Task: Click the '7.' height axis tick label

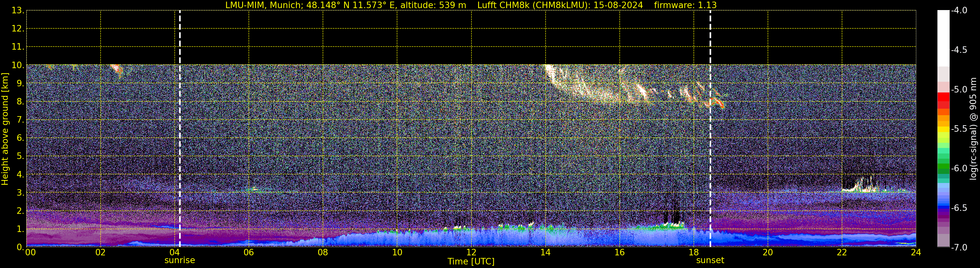Action: click(20, 120)
